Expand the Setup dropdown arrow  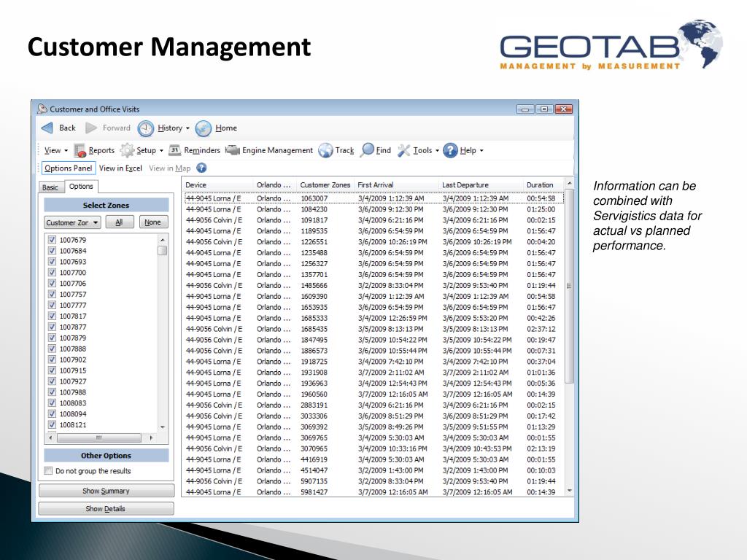click(x=161, y=150)
